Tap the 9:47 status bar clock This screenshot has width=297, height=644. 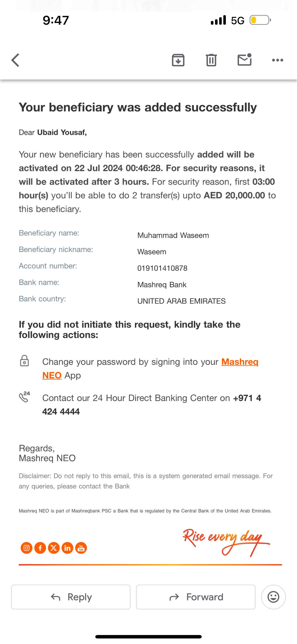click(56, 20)
